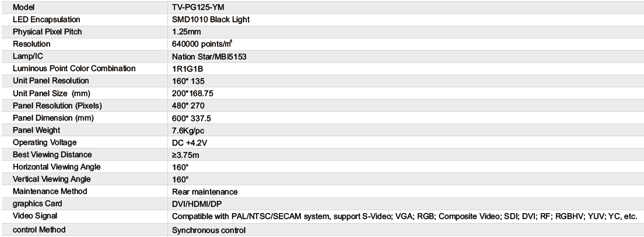This screenshot has height=237, width=644.
Task: Select the SMD1010 Black Light value
Action: click(211, 20)
